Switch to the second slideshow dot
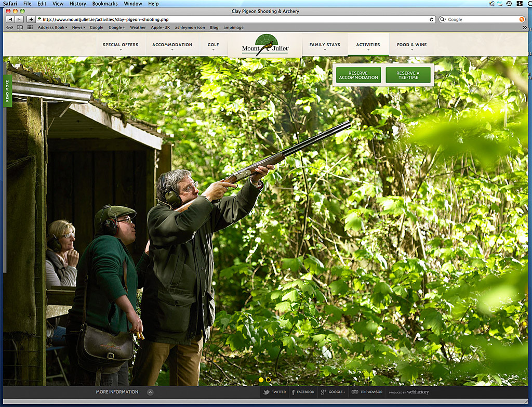532x407 pixels. pyautogui.click(x=269, y=379)
